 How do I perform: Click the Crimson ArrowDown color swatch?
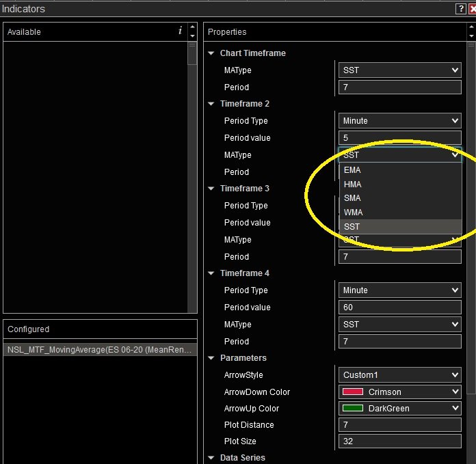(x=353, y=392)
